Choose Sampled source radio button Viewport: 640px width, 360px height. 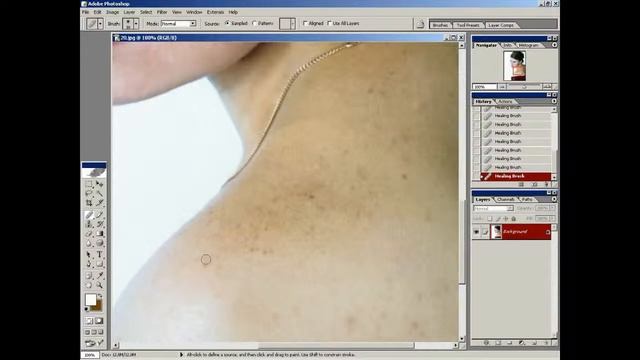[227, 24]
